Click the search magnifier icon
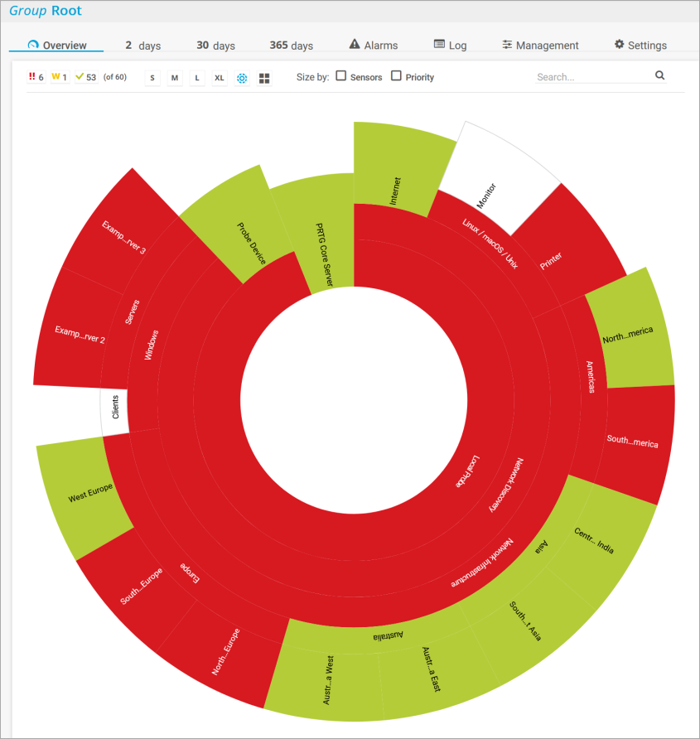Image resolution: width=700 pixels, height=739 pixels. [x=660, y=75]
